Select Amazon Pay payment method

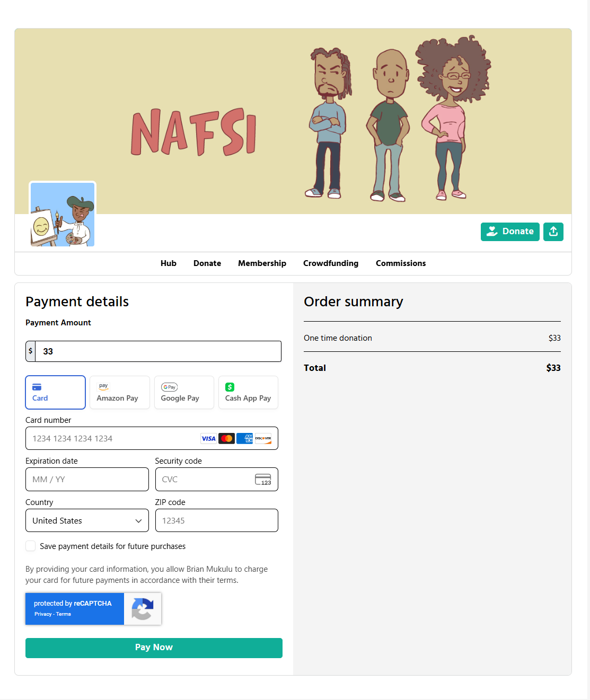[x=120, y=392]
